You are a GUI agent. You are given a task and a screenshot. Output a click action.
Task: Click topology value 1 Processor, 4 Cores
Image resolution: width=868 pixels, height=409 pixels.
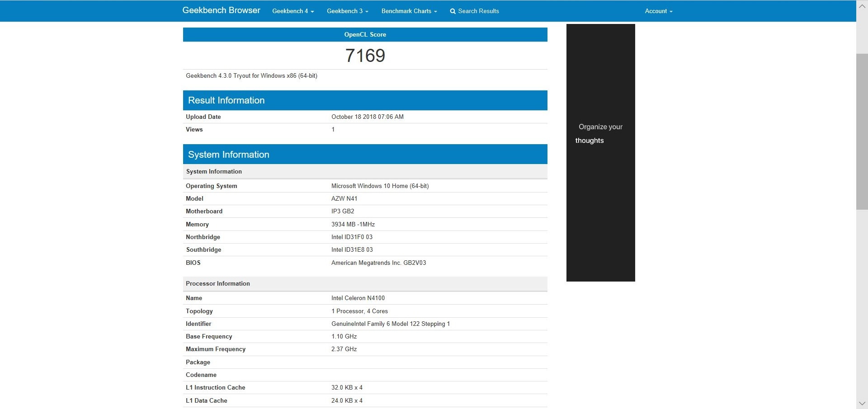pyautogui.click(x=360, y=311)
